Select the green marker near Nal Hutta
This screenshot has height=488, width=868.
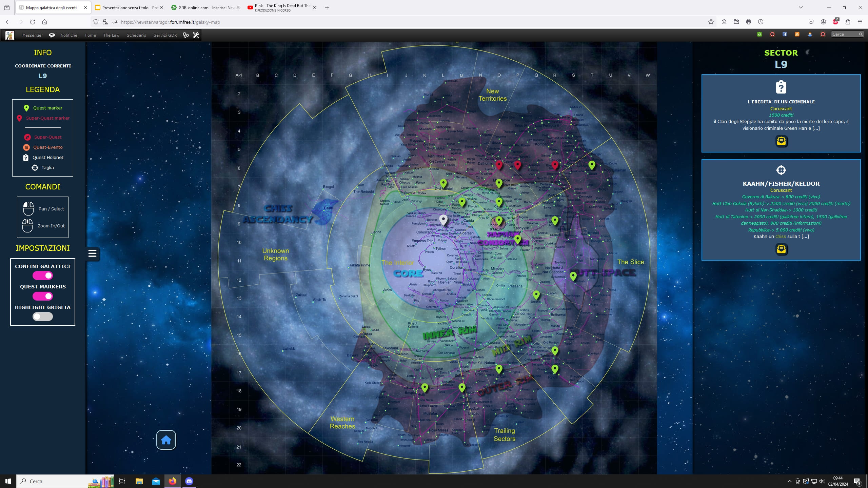pyautogui.click(x=573, y=276)
